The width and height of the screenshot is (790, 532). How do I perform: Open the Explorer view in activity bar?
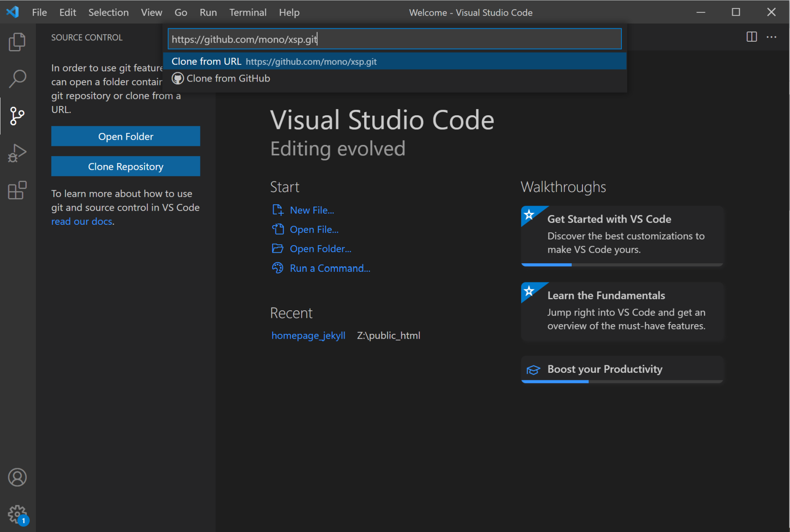click(17, 42)
